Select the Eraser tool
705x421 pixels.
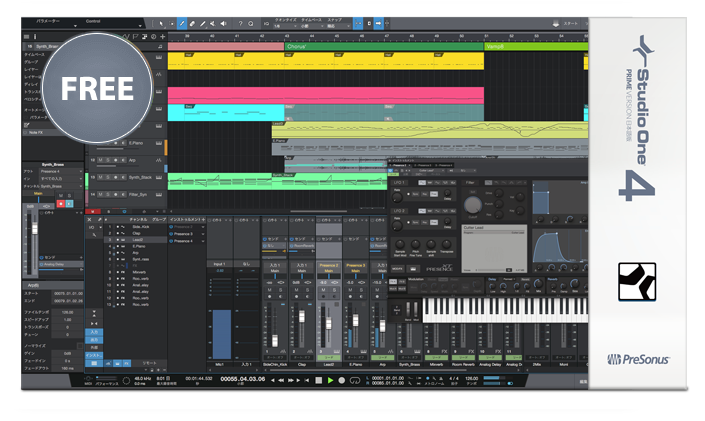coord(192,23)
